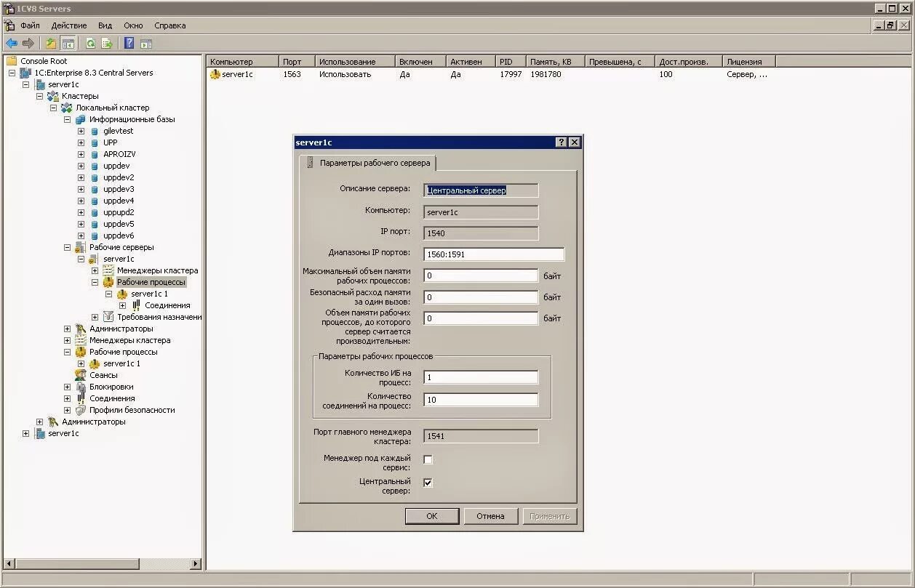
Task: Click the tree scrollbar's right arrow
Action: [x=196, y=564]
